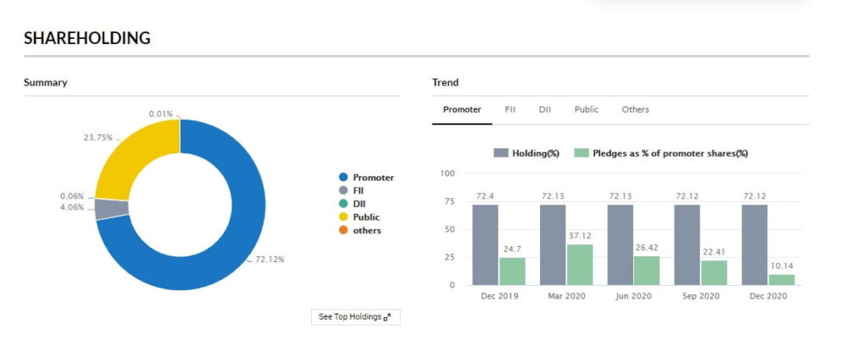Image resolution: width=868 pixels, height=340 pixels.
Task: Select the Public trend tab
Action: tap(586, 109)
